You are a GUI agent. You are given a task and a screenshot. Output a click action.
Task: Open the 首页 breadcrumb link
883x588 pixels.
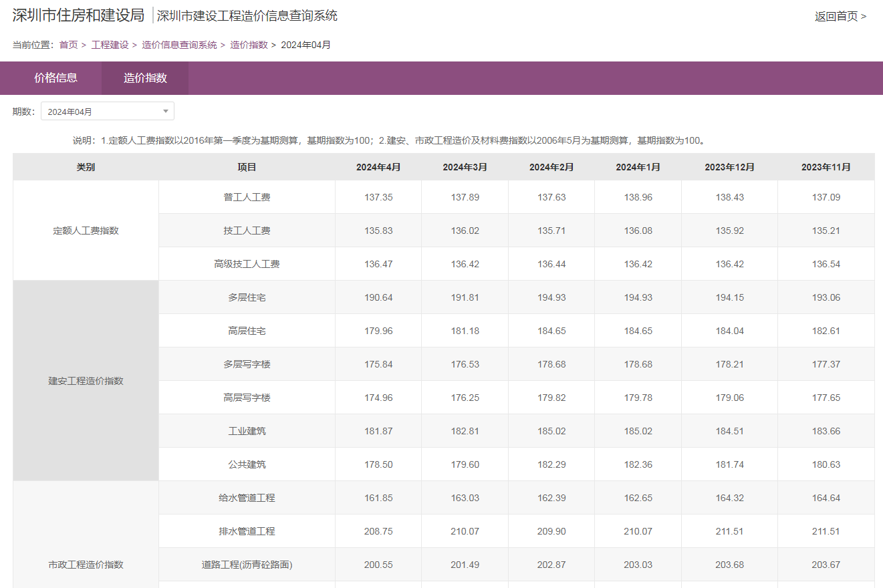[68, 45]
